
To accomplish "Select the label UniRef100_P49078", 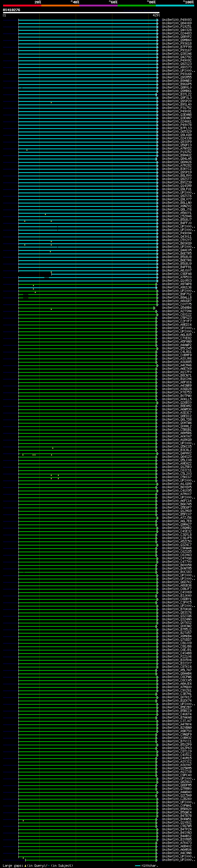I will (x=177, y=125).
